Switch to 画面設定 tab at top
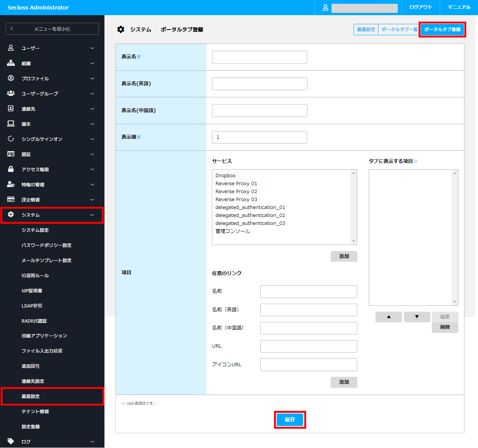 coord(366,30)
